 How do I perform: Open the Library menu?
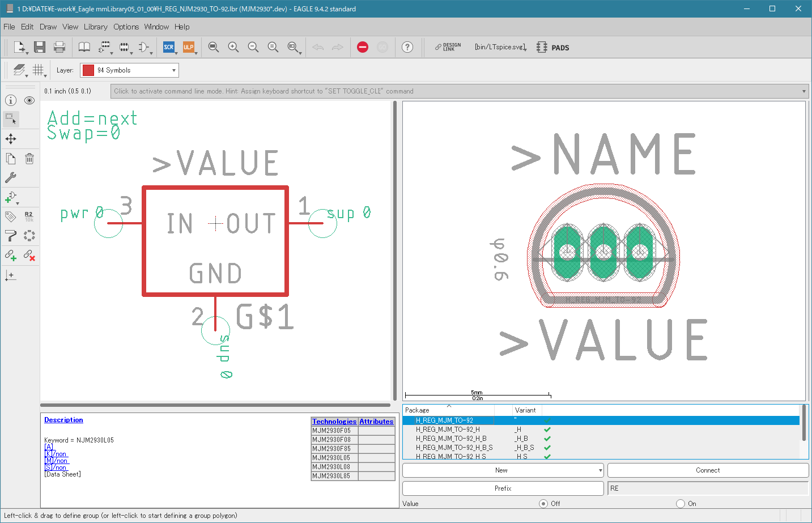(95, 27)
